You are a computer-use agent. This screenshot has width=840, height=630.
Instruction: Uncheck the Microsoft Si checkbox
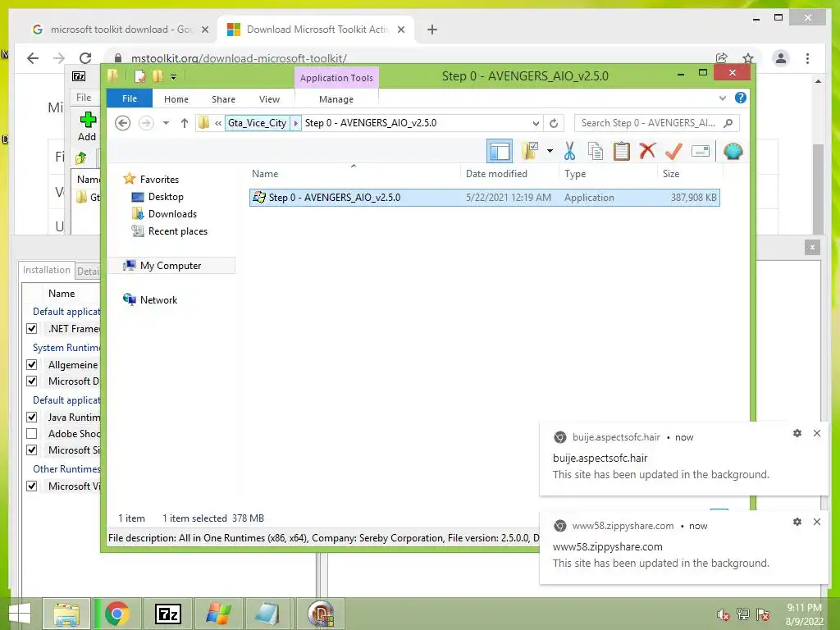click(x=32, y=450)
